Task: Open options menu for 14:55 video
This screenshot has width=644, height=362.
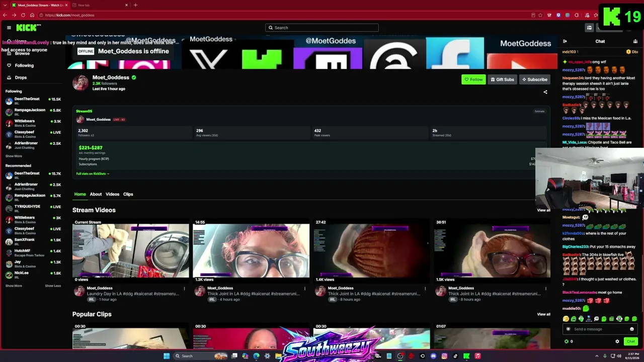Action: pos(305,289)
